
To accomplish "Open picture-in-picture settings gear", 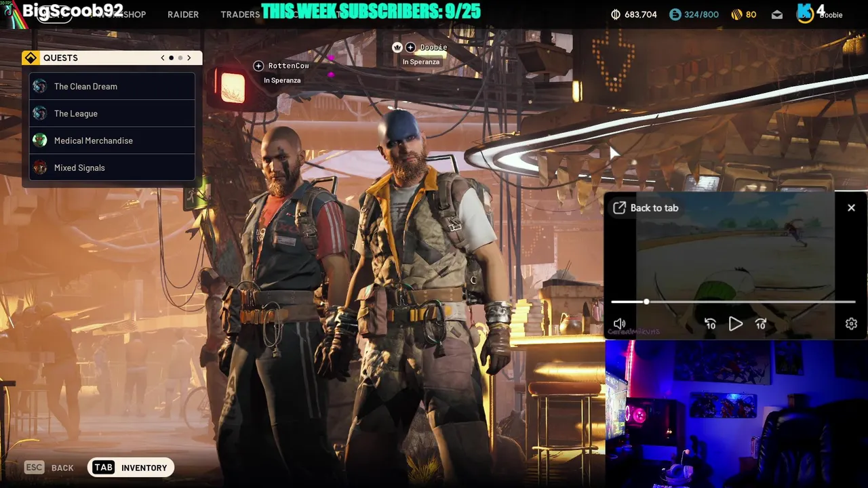I will [852, 324].
